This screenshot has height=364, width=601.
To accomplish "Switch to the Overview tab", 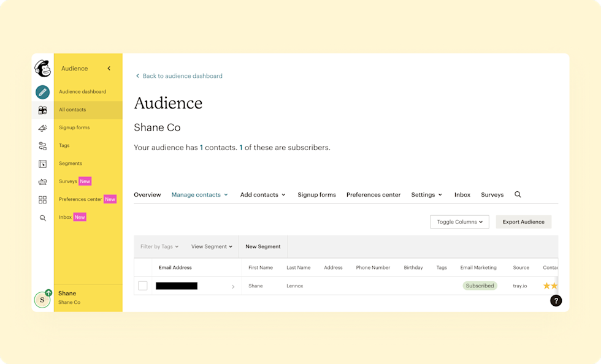I will [147, 195].
